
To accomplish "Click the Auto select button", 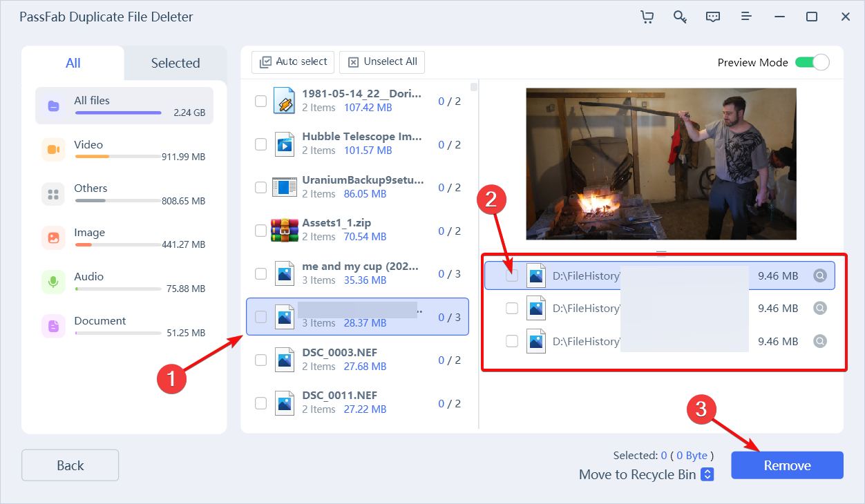I will [x=293, y=62].
